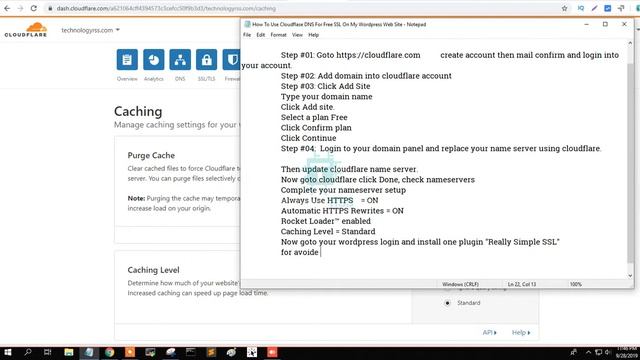
Task: Show hidden system tray icons
Action: coord(588,352)
